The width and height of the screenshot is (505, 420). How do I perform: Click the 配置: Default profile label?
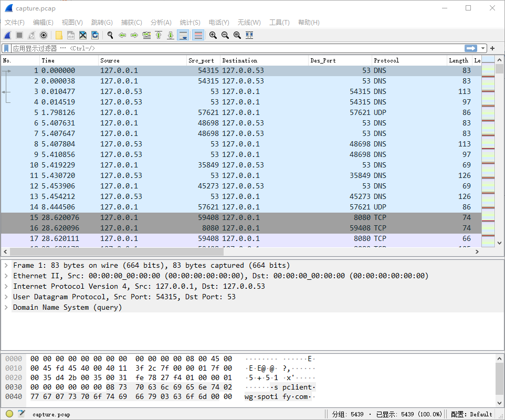click(471, 414)
